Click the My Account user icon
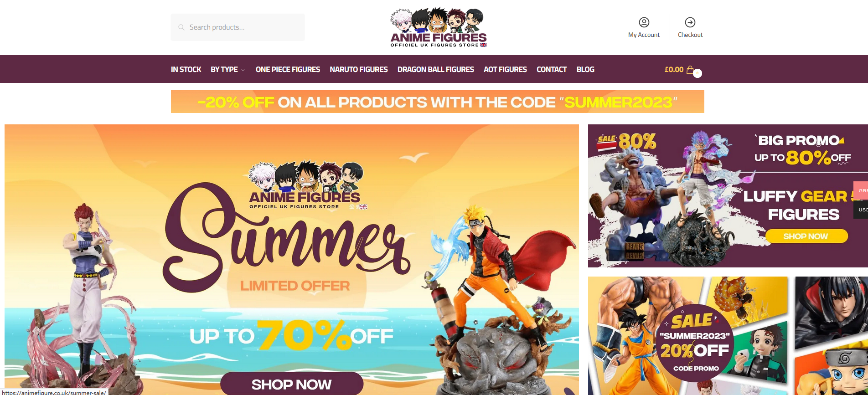The height and width of the screenshot is (395, 868). 644,22
